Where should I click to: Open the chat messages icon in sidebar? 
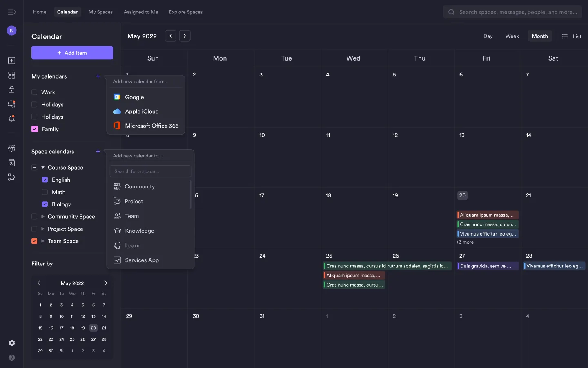(11, 104)
